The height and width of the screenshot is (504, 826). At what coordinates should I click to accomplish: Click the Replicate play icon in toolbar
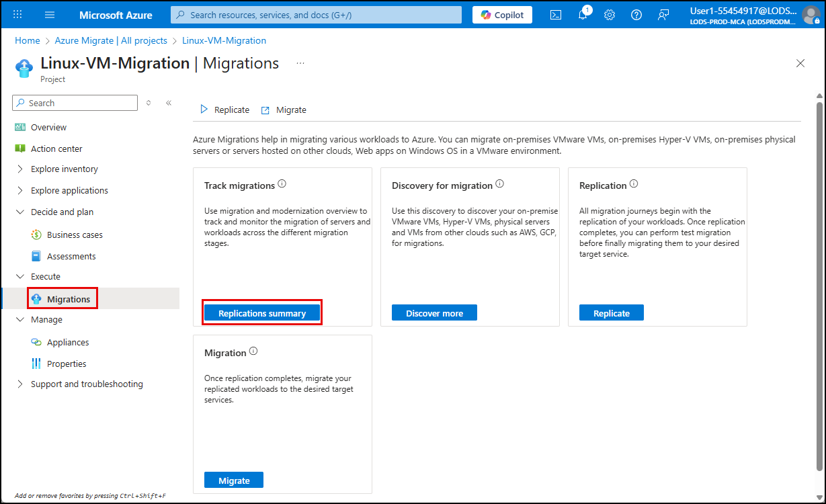(x=204, y=110)
